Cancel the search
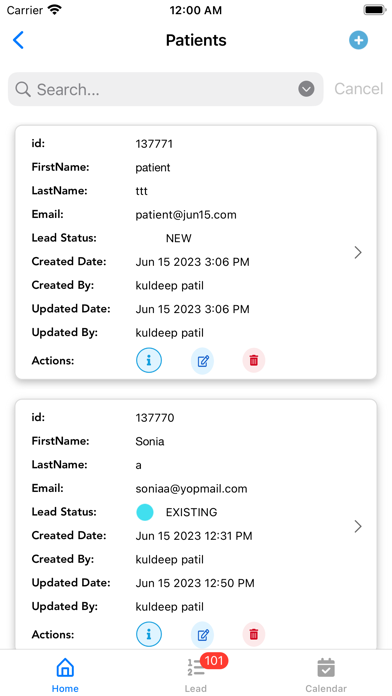Image resolution: width=392 pixels, height=696 pixels. point(358,89)
